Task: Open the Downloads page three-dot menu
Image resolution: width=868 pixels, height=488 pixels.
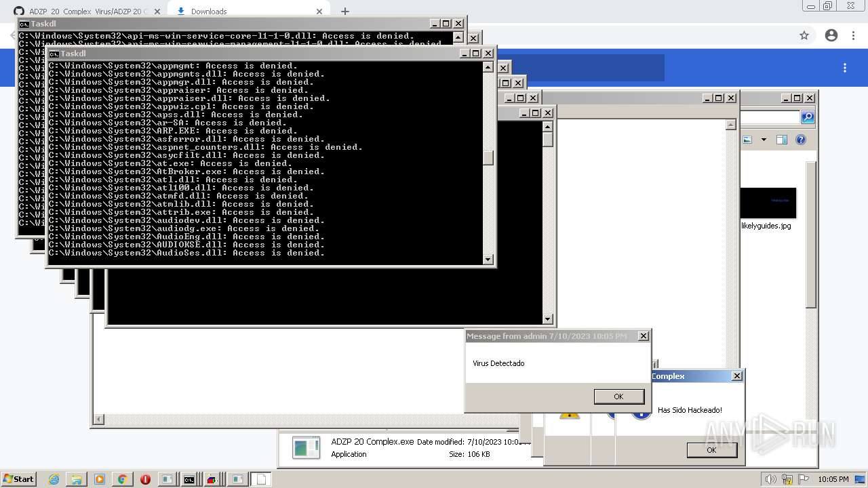Action: (x=845, y=68)
